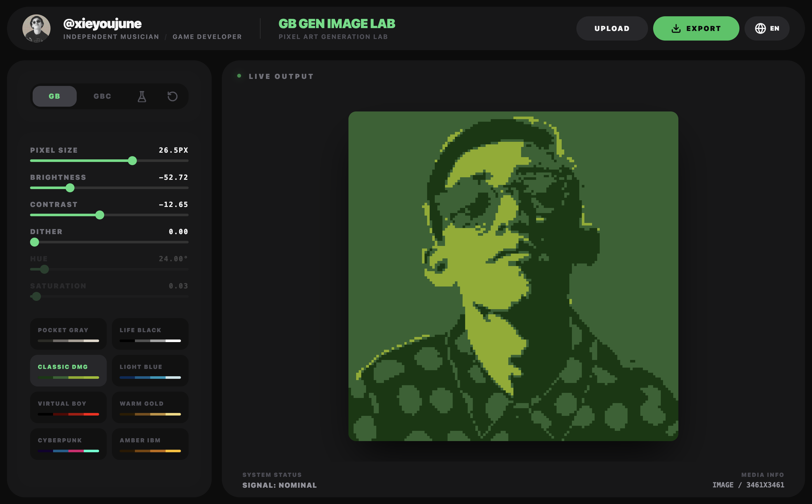Viewport: 812px width, 504px height.
Task: Click the Dither slider handle
Action: pyautogui.click(x=35, y=242)
